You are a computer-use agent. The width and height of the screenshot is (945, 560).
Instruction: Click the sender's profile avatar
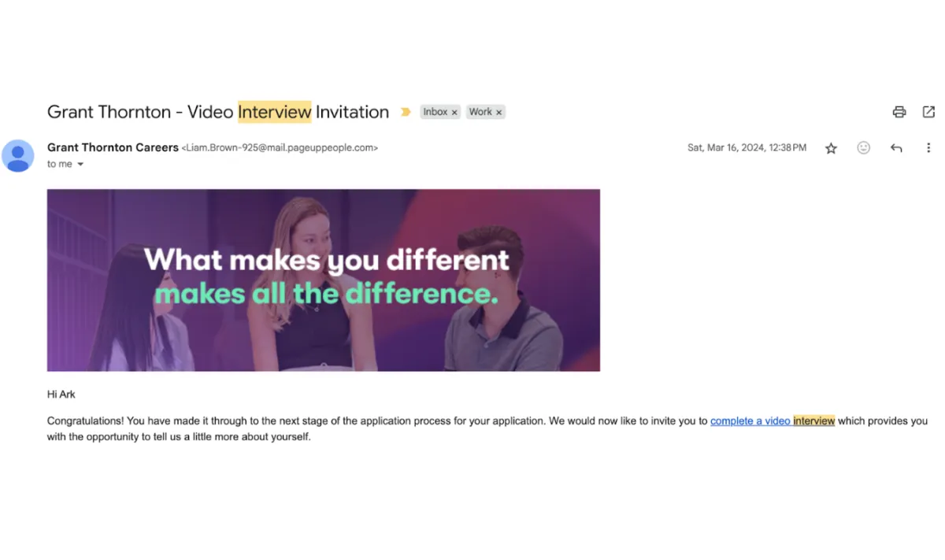pyautogui.click(x=17, y=155)
